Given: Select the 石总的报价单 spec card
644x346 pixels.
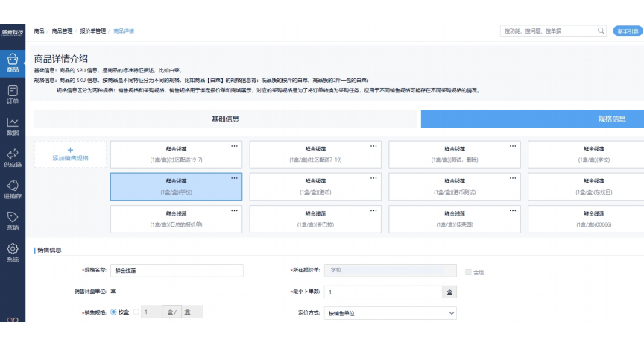Looking at the screenshot, I should tap(176, 219).
